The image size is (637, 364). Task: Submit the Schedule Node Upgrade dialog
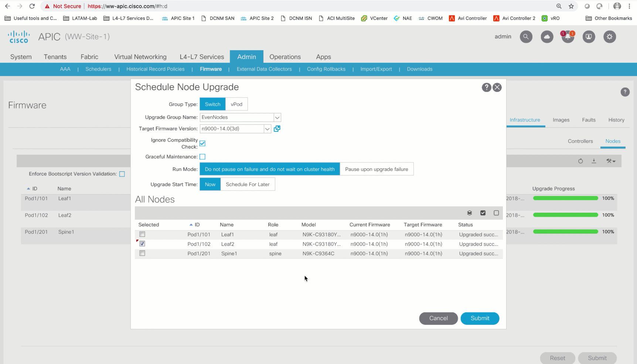pos(480,318)
